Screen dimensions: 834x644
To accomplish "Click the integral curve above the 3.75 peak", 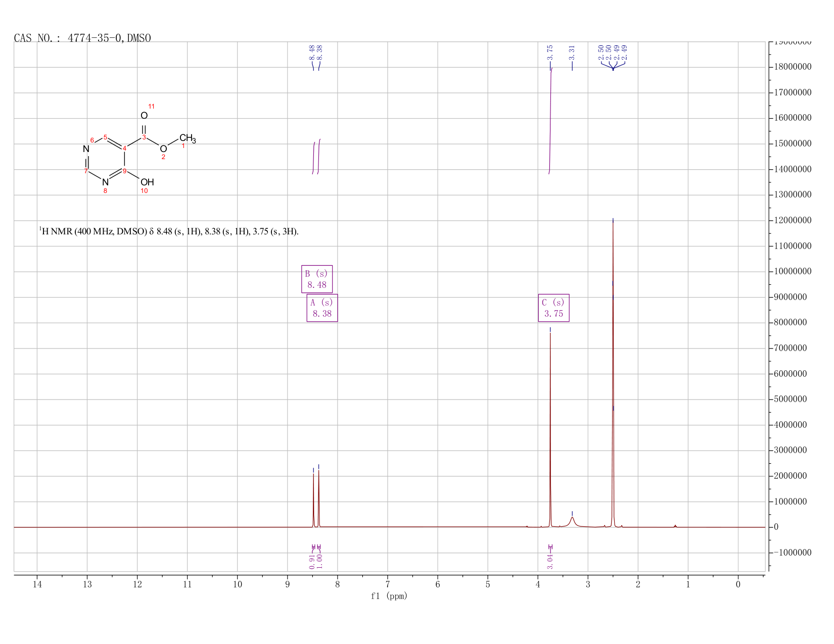I will pos(550,121).
